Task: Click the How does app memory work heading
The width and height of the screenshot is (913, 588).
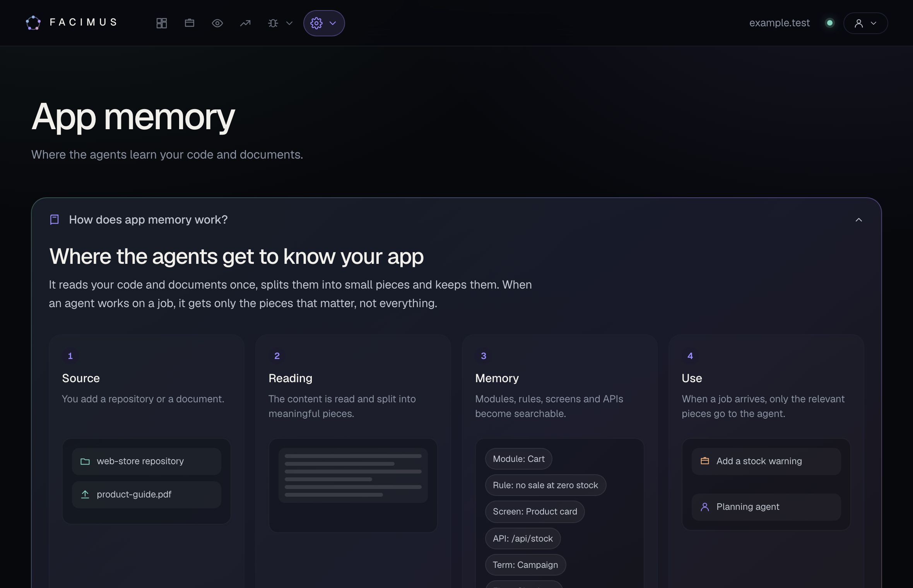Action: [x=148, y=220]
